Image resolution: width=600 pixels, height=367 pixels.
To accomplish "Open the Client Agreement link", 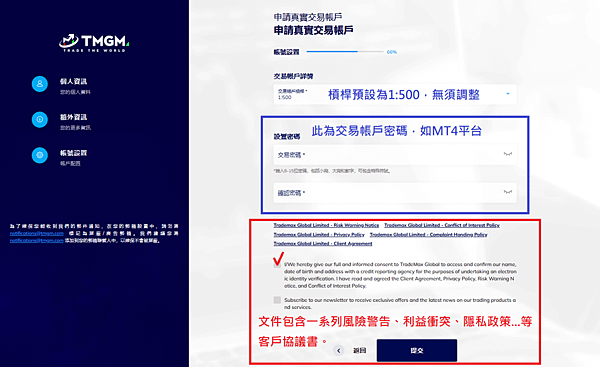I will pyautogui.click(x=323, y=243).
